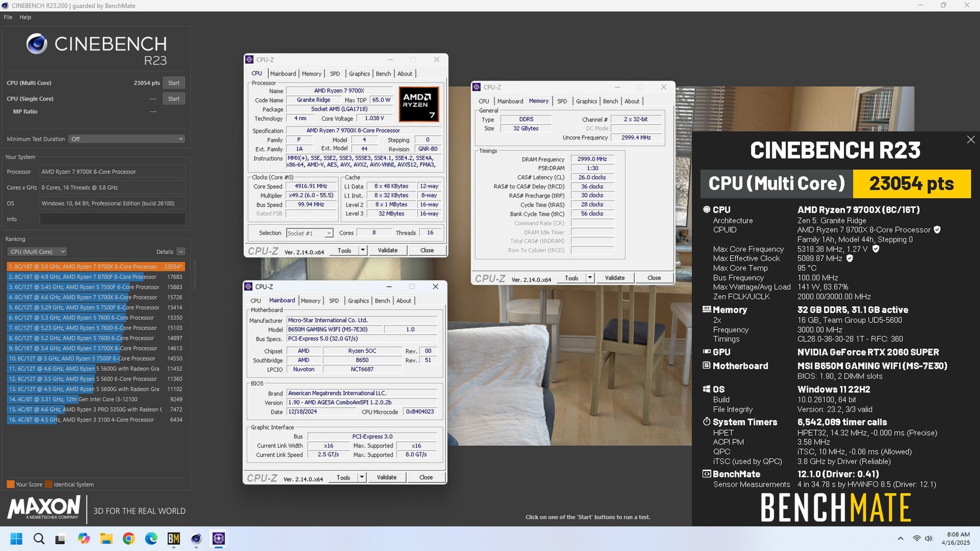
Task: Start the CPU Single Core test
Action: click(x=174, y=99)
